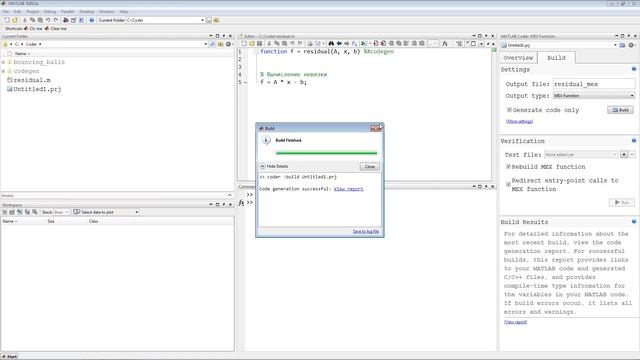Click fx icon in Command Window
The image size is (640, 360).
pyautogui.click(x=241, y=203)
